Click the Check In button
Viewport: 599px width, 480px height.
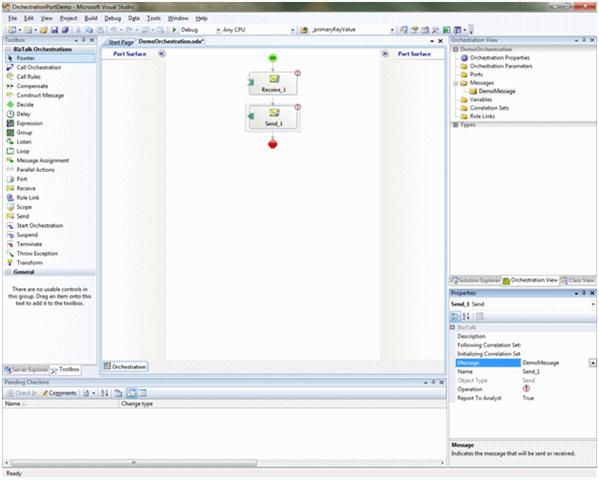point(22,393)
